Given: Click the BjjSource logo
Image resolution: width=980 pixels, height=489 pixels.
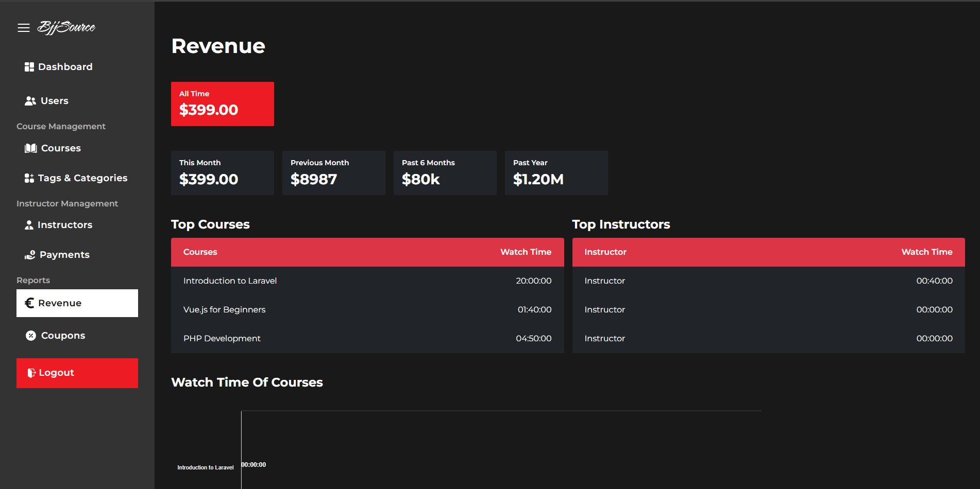Looking at the screenshot, I should [x=66, y=27].
